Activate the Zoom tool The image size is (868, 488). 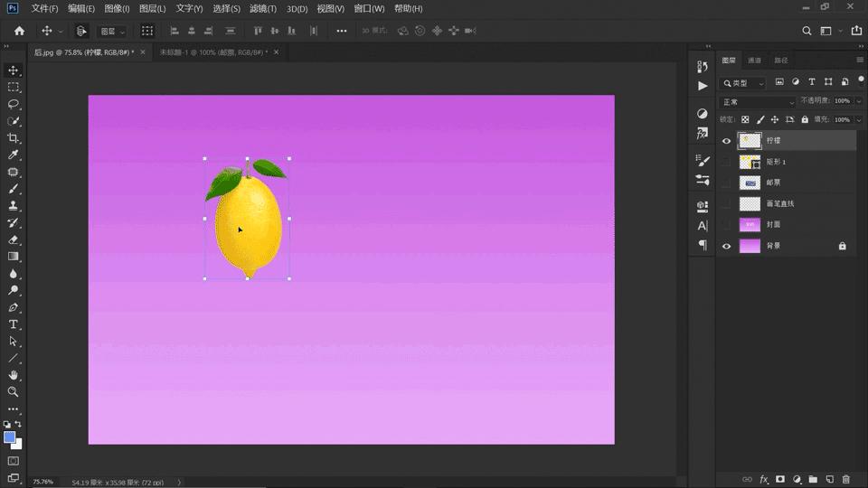pyautogui.click(x=14, y=392)
